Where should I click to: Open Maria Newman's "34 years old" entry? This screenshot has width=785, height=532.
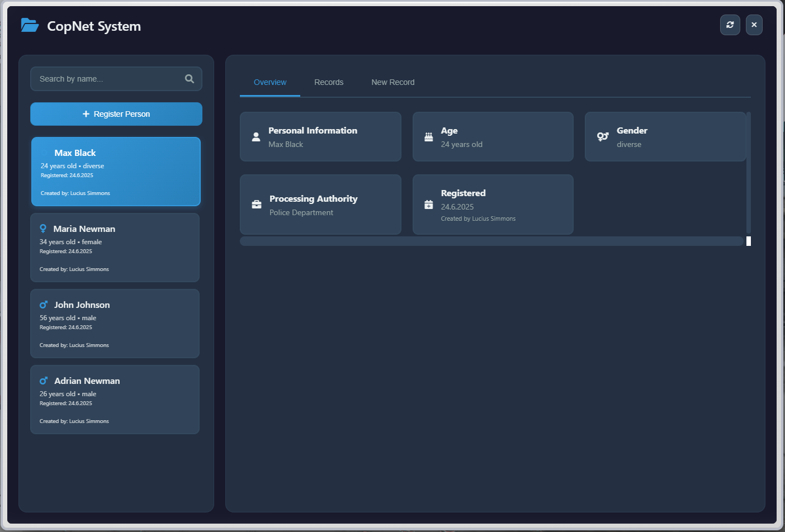pos(115,248)
